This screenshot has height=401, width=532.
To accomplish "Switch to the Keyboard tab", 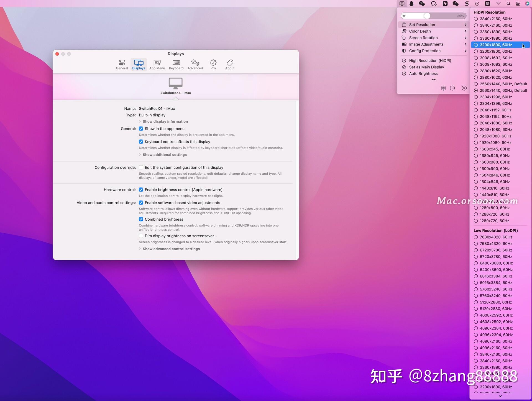I will pyautogui.click(x=176, y=64).
